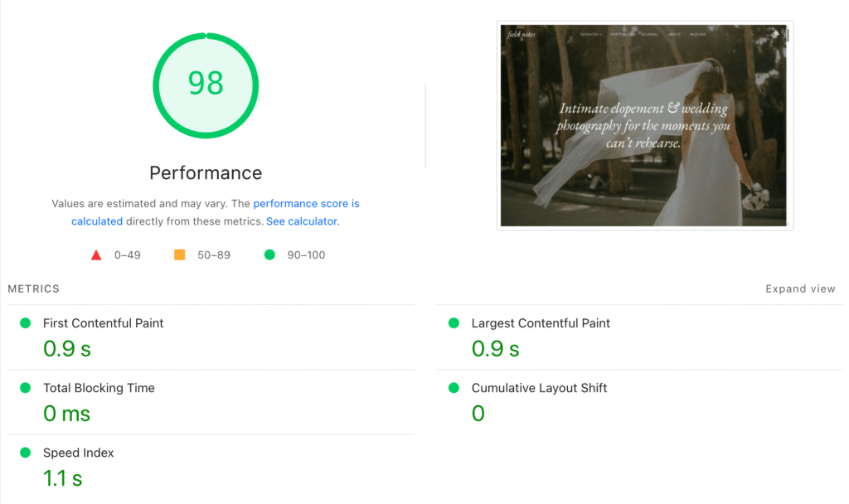Viewport: 849px width, 504px height.
Task: Click the small icon in the preview's top-right corner
Action: [x=774, y=33]
